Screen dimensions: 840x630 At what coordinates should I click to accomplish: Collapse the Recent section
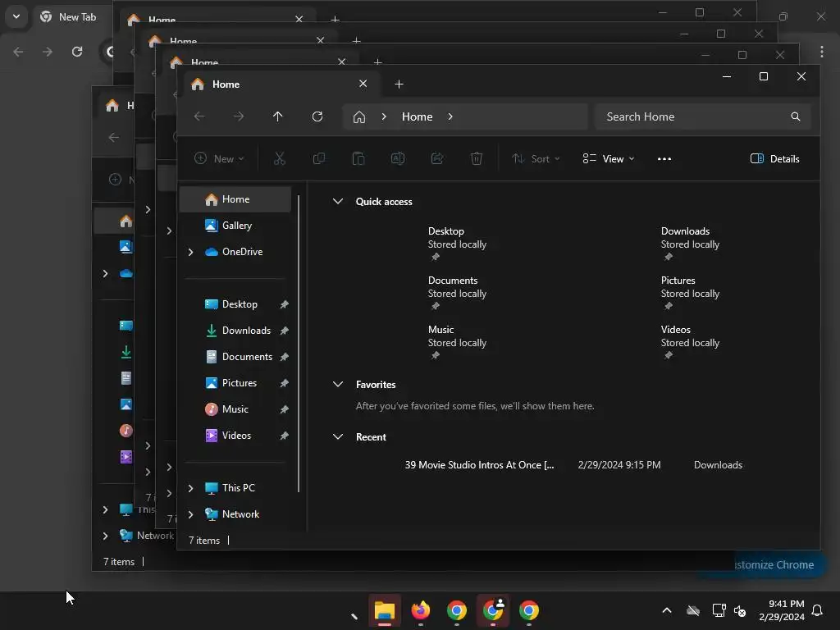point(337,436)
